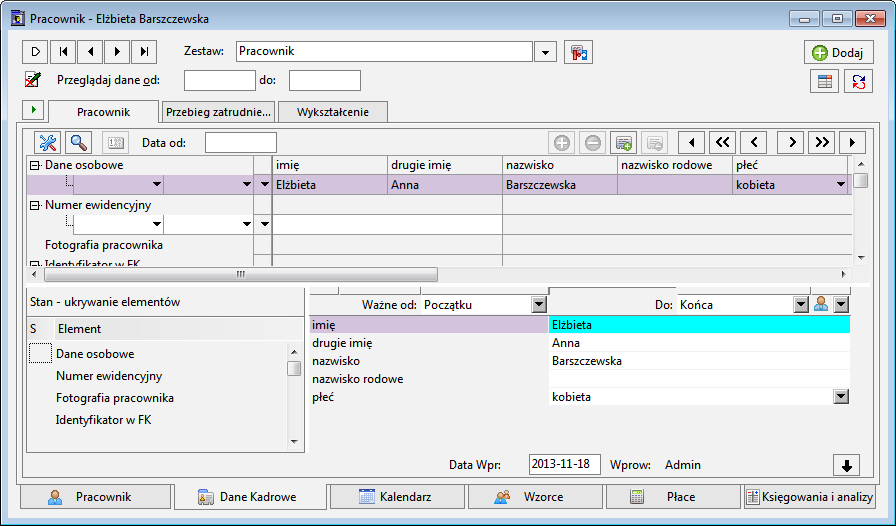Screen dimensions: 896x526
Task: Click the grayed remove row icon
Action: [655, 142]
